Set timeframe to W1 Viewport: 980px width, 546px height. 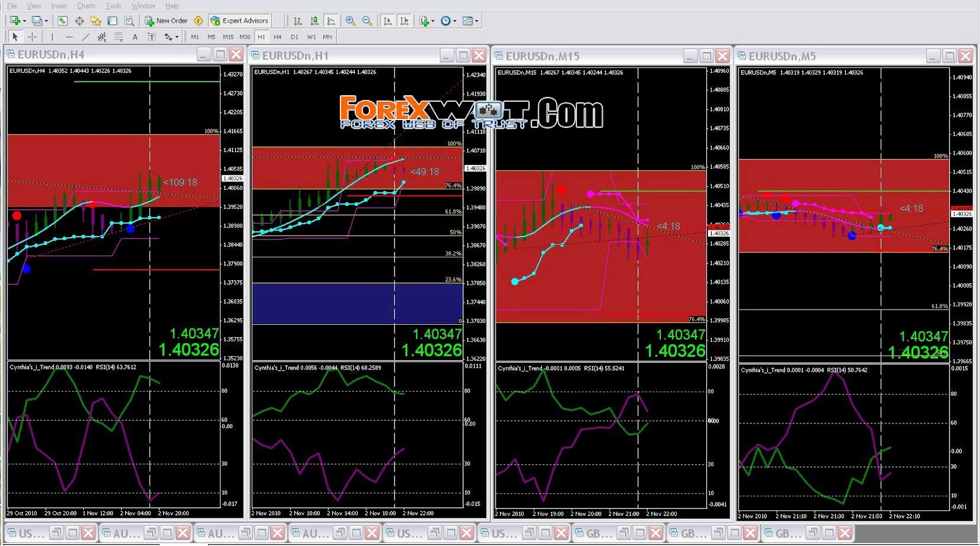311,37
